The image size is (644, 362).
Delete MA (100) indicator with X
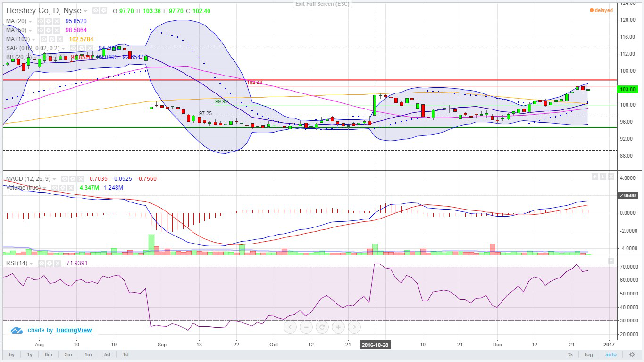60,39
